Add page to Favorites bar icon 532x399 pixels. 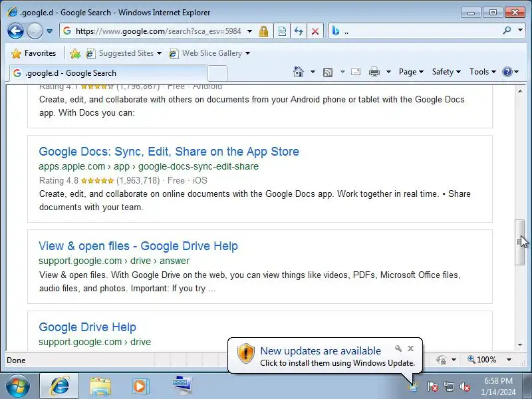point(75,53)
